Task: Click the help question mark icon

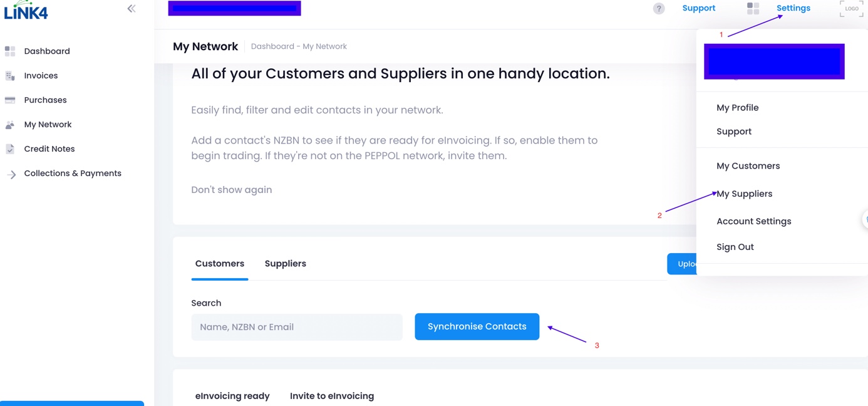Action: pyautogui.click(x=659, y=8)
